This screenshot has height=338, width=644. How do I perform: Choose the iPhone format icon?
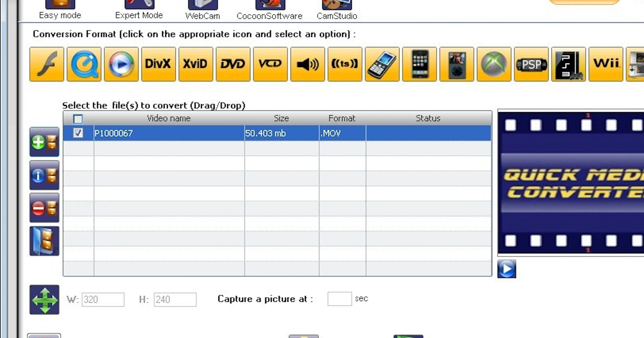(x=420, y=64)
